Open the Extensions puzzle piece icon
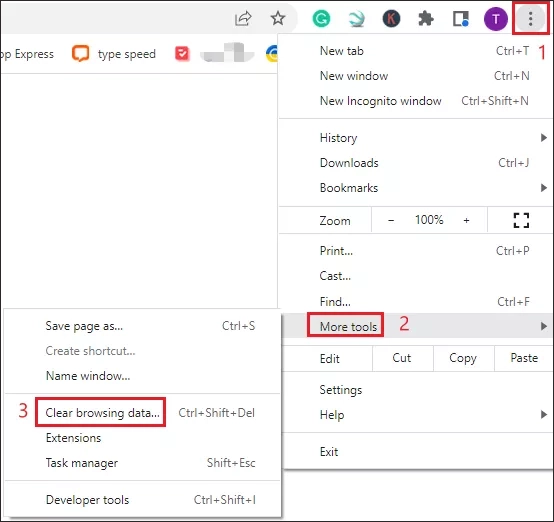Screen dimensions: 554x522 (x=426, y=18)
